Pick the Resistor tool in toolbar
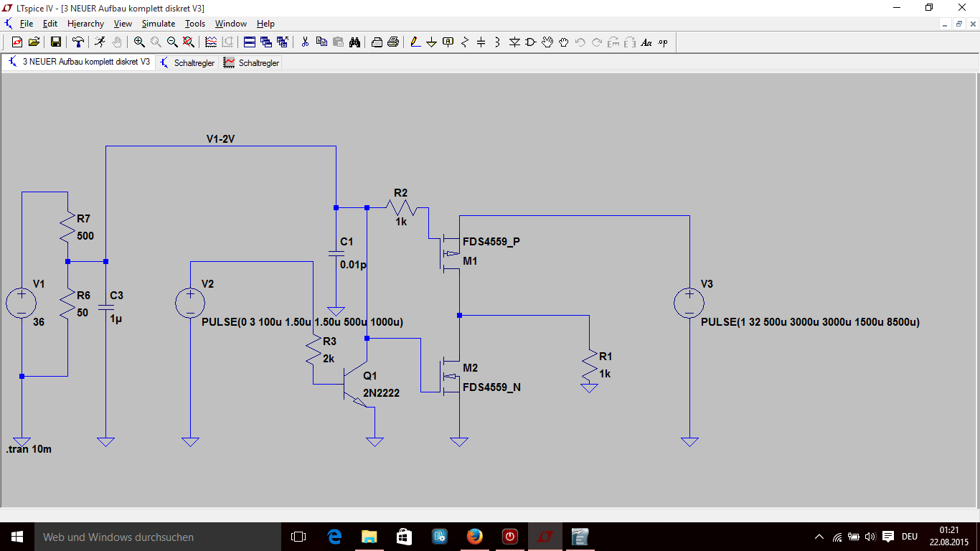Image resolution: width=980 pixels, height=551 pixels. coord(464,42)
